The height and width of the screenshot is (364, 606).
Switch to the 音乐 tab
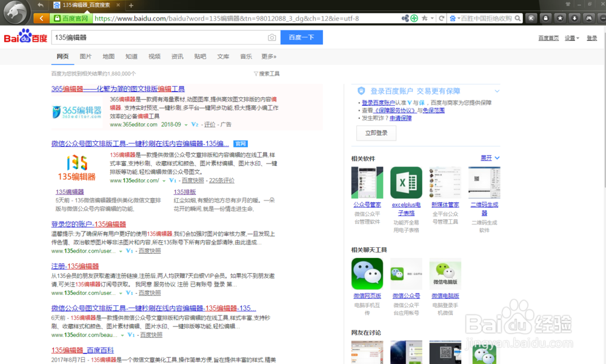coord(246,56)
